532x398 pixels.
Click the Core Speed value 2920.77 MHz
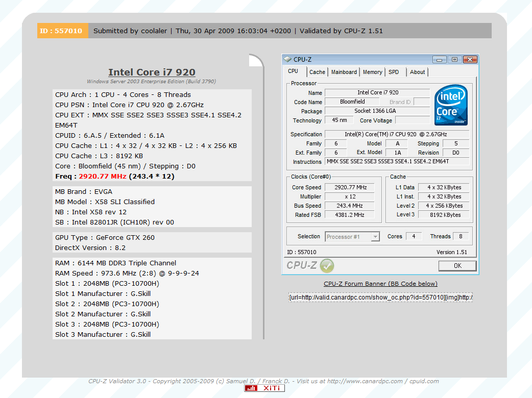point(350,187)
